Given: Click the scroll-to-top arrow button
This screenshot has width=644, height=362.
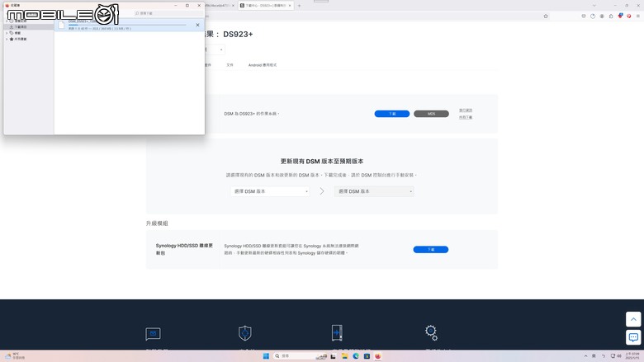Looking at the screenshot, I should tap(633, 319).
